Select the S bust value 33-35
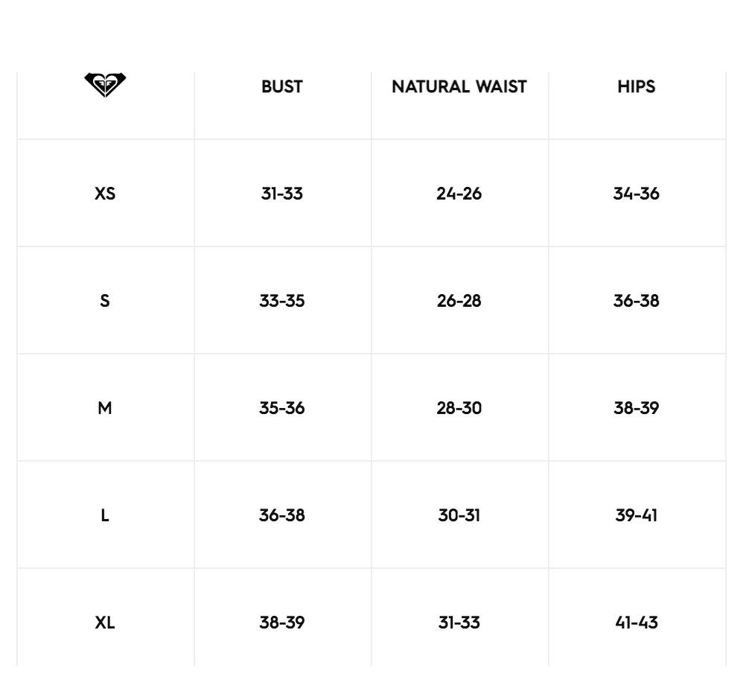 coord(282,301)
